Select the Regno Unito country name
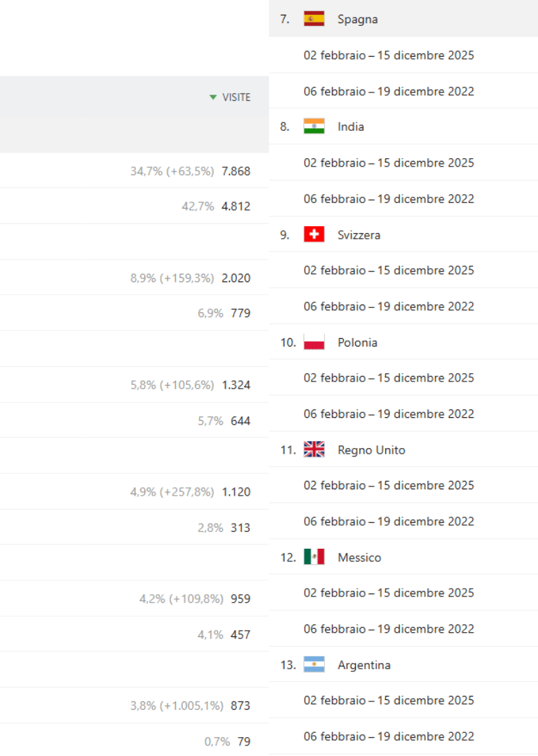Viewport: 538px width, 756px height. pyautogui.click(x=371, y=450)
